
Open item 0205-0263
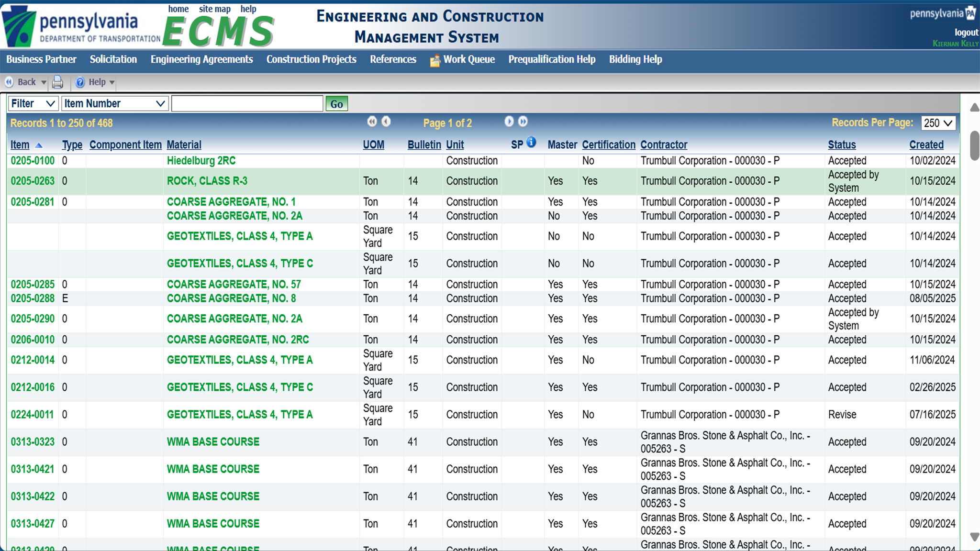click(33, 181)
